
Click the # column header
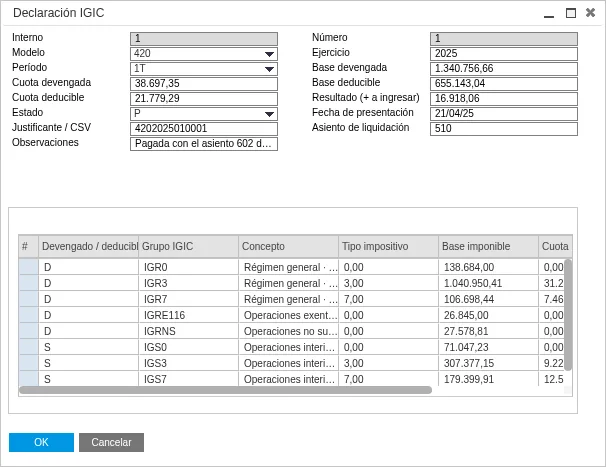tap(29, 247)
